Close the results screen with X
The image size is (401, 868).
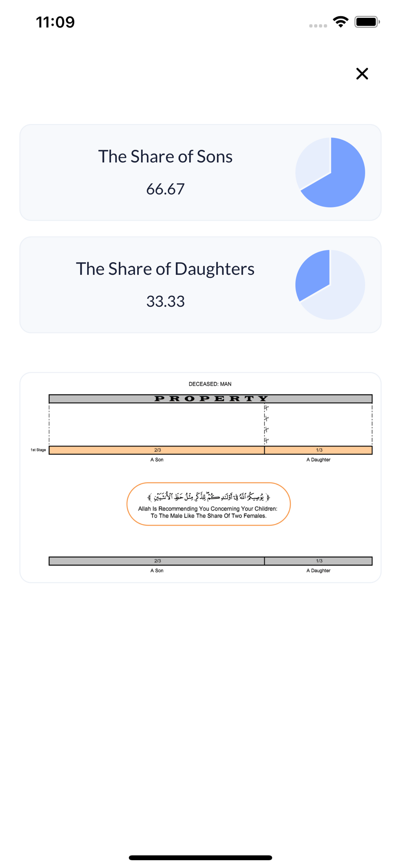pyautogui.click(x=362, y=74)
